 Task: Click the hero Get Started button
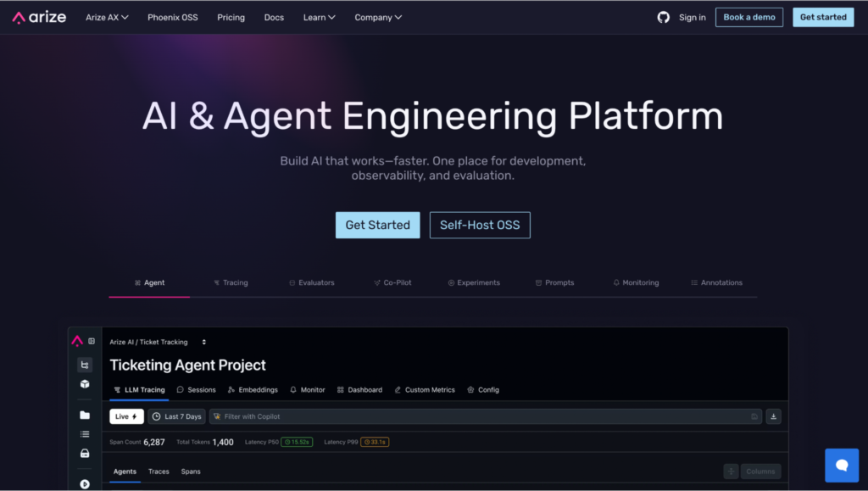tap(377, 226)
